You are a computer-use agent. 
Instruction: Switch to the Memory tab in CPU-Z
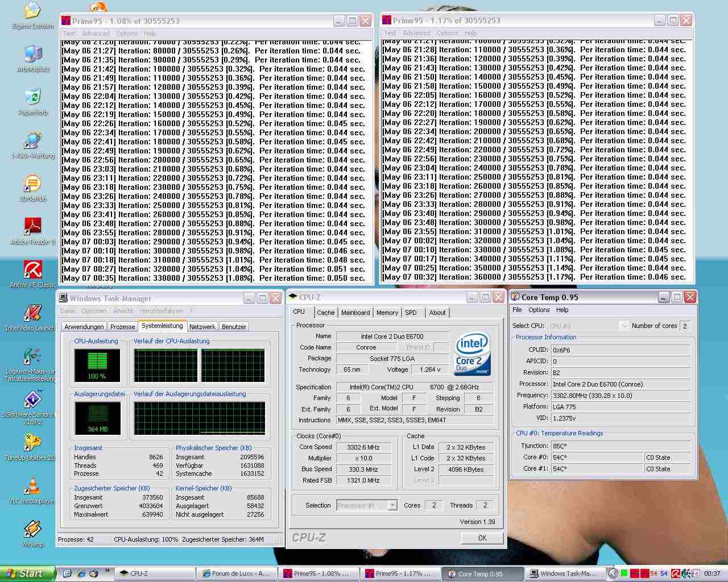387,313
